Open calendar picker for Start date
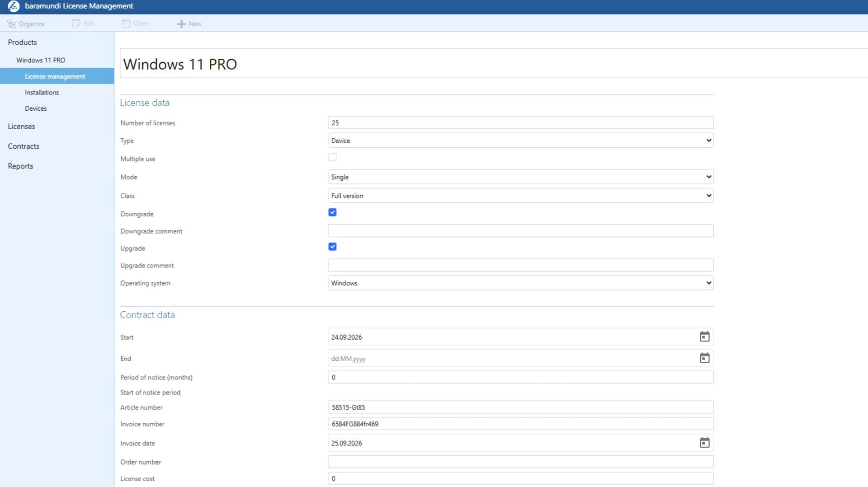Viewport: 868px width, 487px height. coord(704,337)
